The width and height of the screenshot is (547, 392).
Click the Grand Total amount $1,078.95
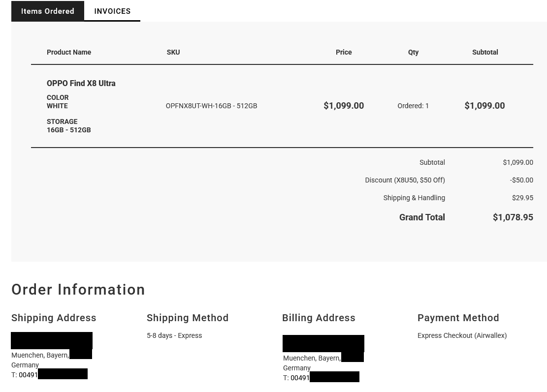(x=513, y=217)
